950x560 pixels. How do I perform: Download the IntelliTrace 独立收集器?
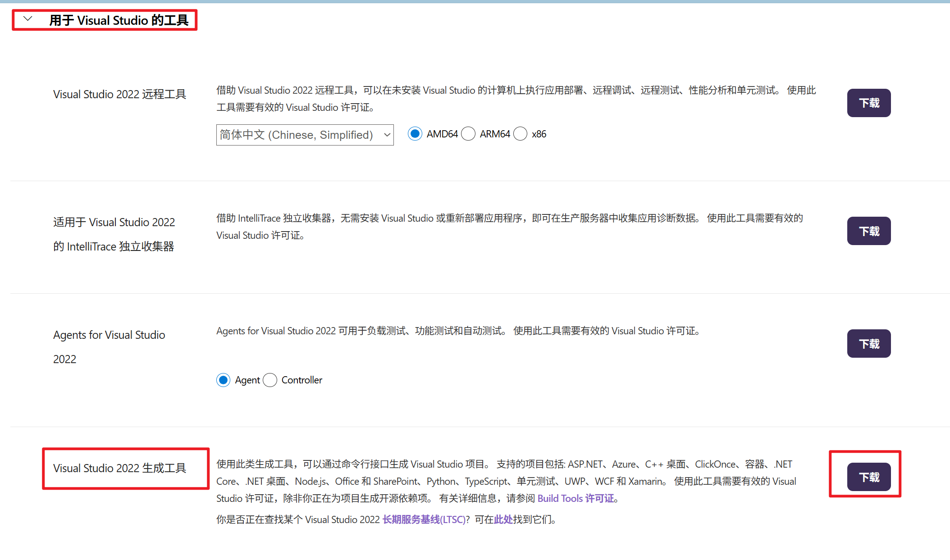[x=868, y=231]
